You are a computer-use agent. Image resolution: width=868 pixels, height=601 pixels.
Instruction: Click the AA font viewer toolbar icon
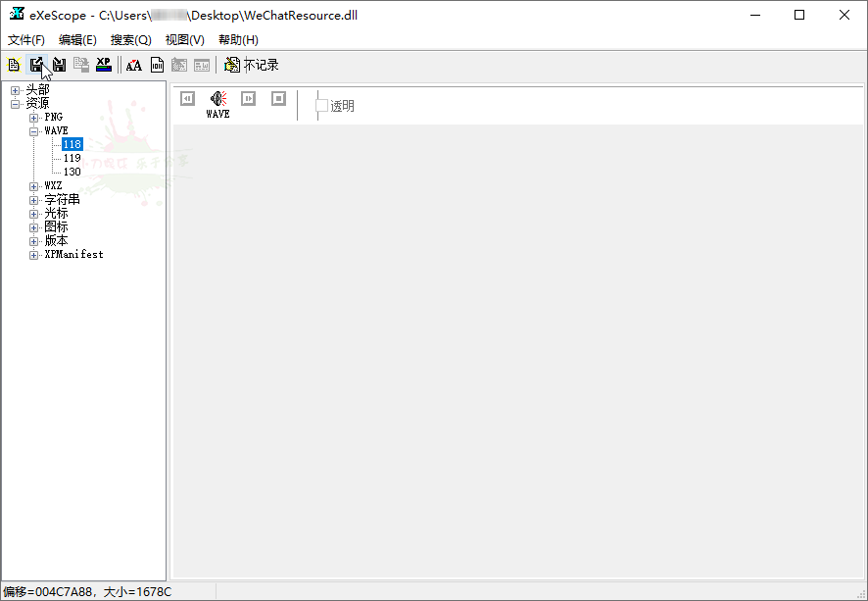(x=133, y=65)
